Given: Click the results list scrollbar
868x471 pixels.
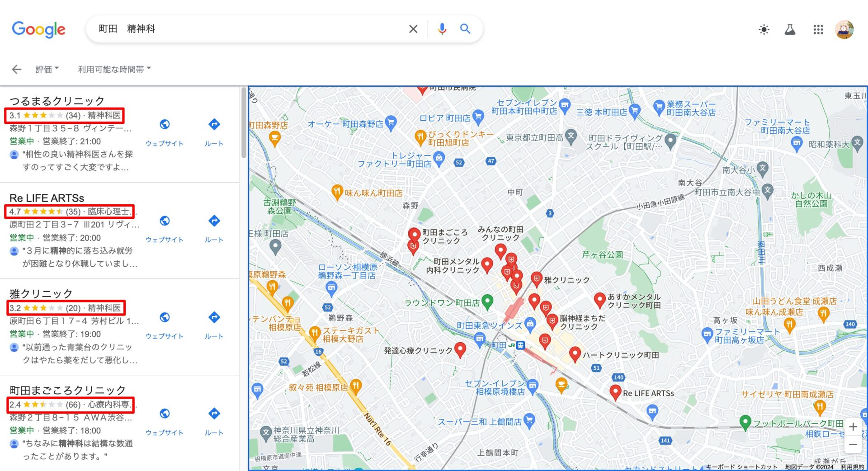Looking at the screenshot, I should 244,122.
